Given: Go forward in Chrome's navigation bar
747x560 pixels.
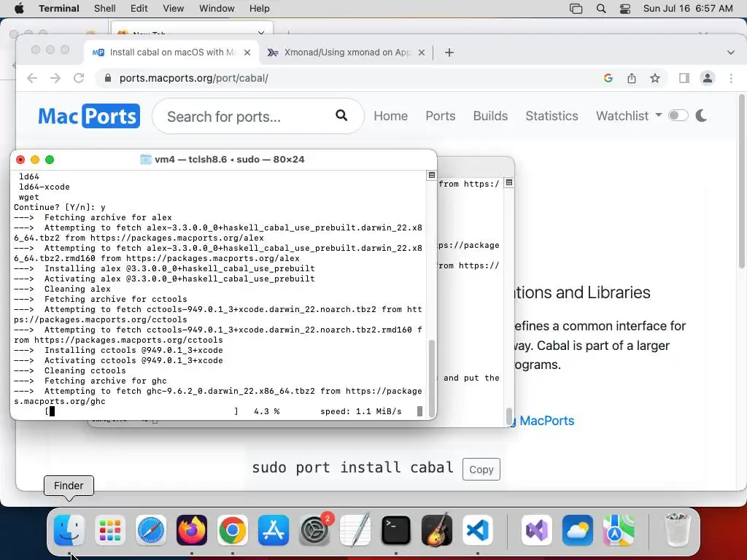Looking at the screenshot, I should [x=55, y=78].
